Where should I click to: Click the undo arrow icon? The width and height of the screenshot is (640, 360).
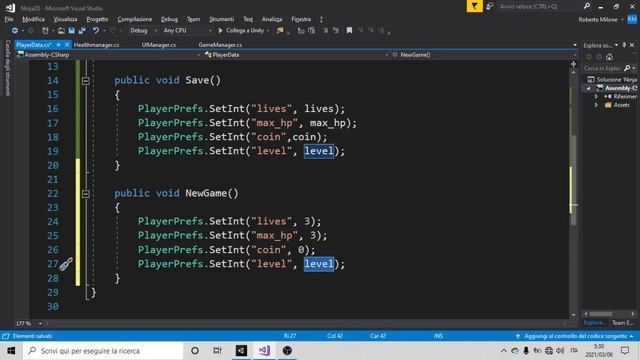tap(96, 31)
